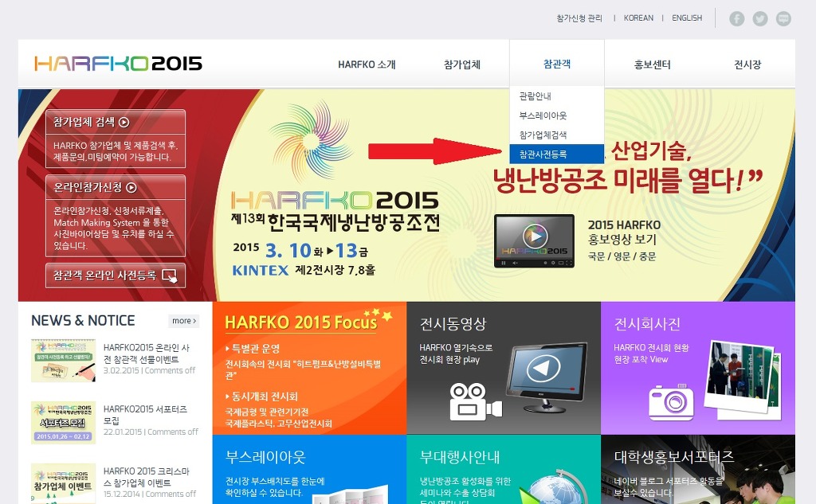Click 국문 promo video link
This screenshot has height=504, width=816.
[x=596, y=256]
